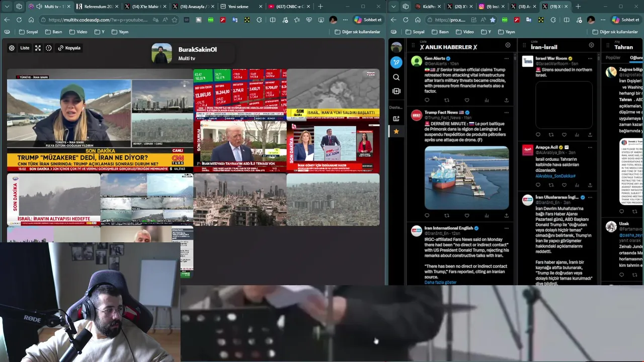The width and height of the screenshot is (644, 362).
Task: Switch to the CNBC-e YouTube tab
Action: click(288, 7)
